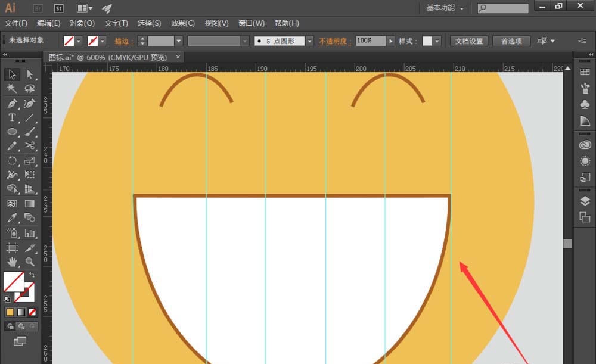Open the 窗口(W) menu

point(252,24)
